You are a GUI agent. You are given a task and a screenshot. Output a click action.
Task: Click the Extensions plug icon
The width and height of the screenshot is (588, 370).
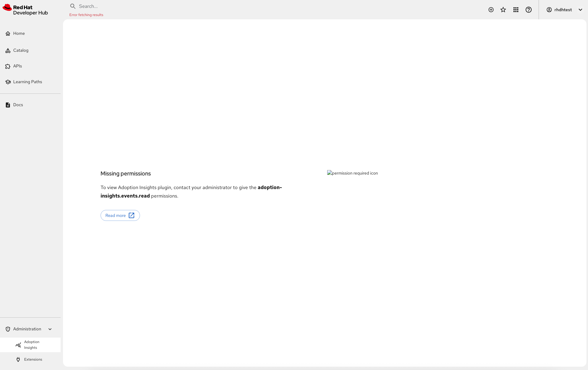click(x=18, y=359)
